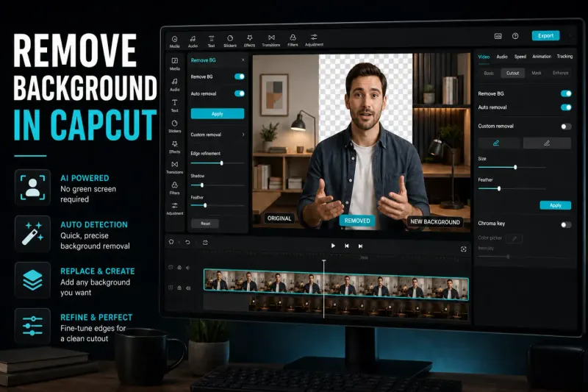588x392 pixels.
Task: Disable Auto removal in the Cutout panel
Action: pos(566,107)
